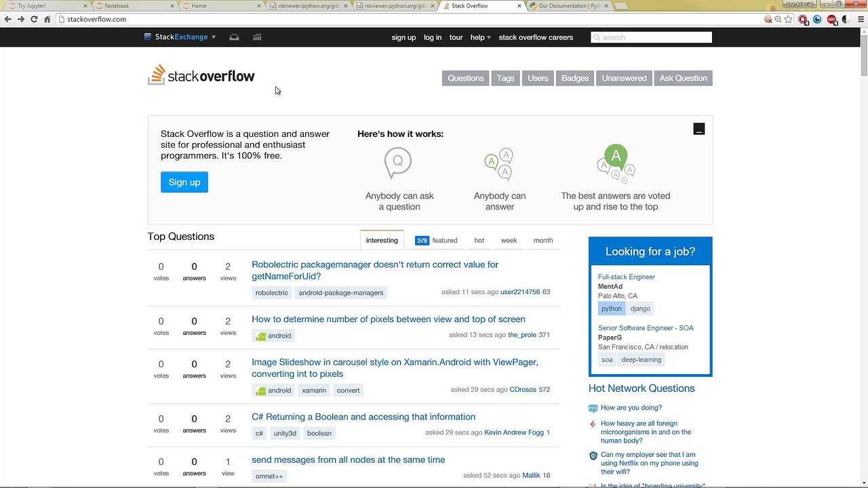Open the Users page
868x488 pixels.
[x=538, y=78]
